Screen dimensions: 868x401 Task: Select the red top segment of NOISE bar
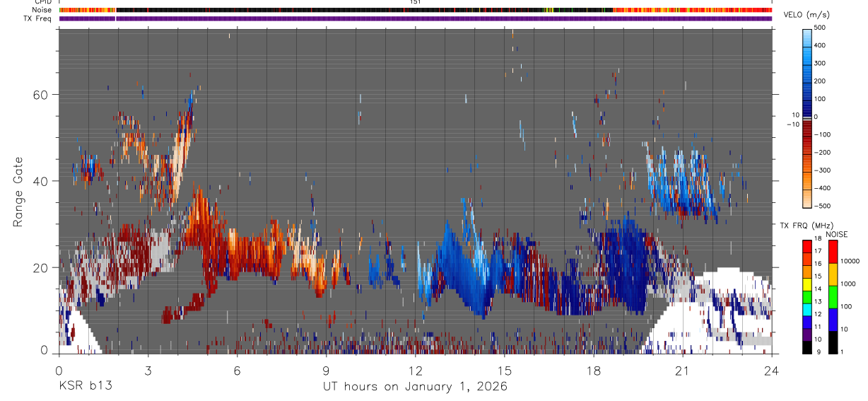[832, 252]
